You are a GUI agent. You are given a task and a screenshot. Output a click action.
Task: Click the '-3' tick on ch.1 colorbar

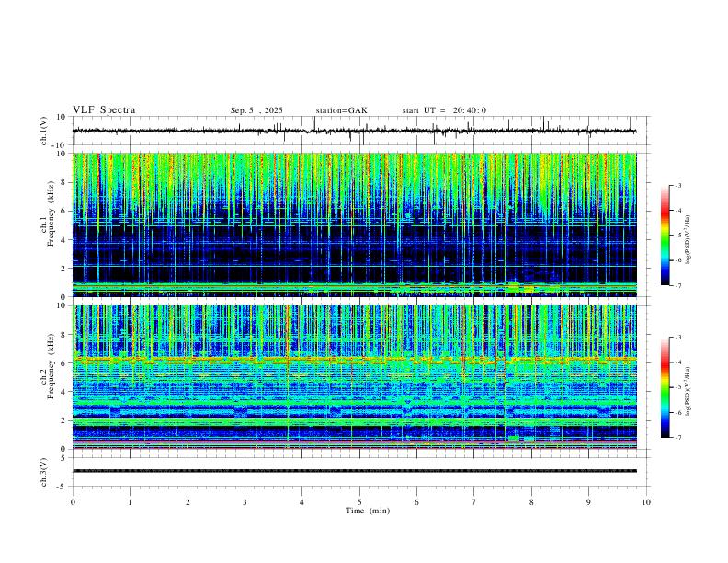(677, 186)
